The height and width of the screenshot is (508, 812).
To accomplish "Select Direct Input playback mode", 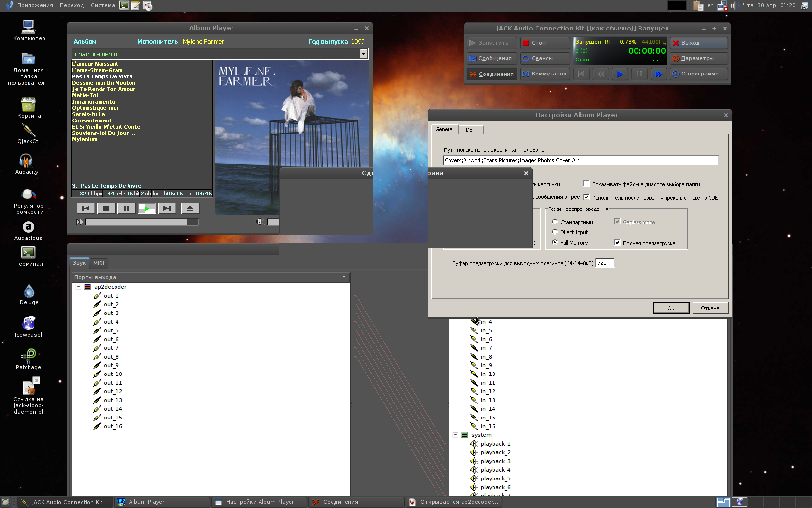I will (555, 232).
